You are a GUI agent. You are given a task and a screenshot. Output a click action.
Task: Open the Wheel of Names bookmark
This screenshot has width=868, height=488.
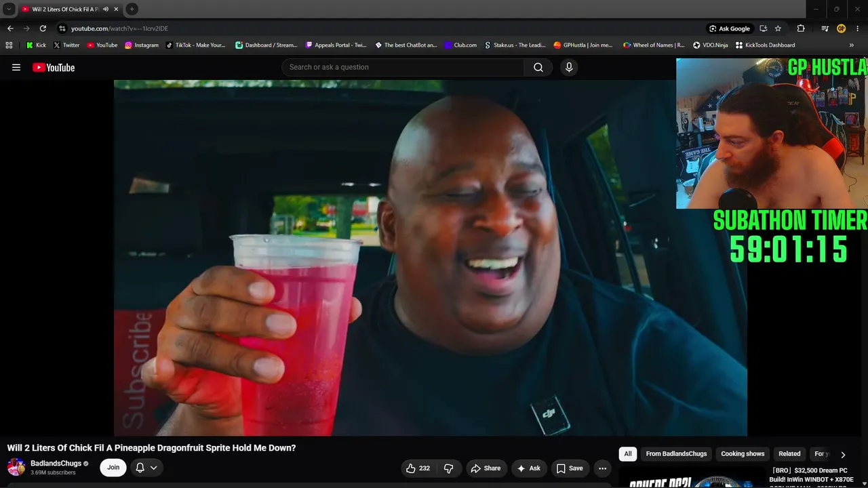(653, 45)
